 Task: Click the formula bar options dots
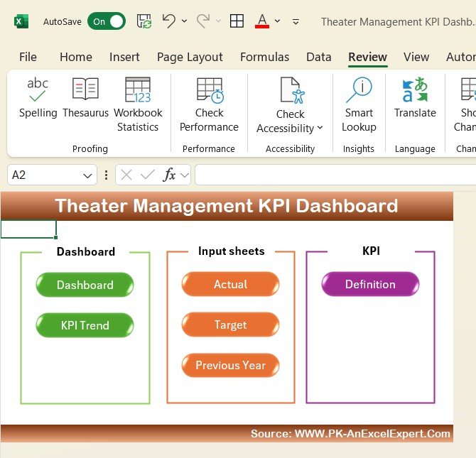(106, 175)
